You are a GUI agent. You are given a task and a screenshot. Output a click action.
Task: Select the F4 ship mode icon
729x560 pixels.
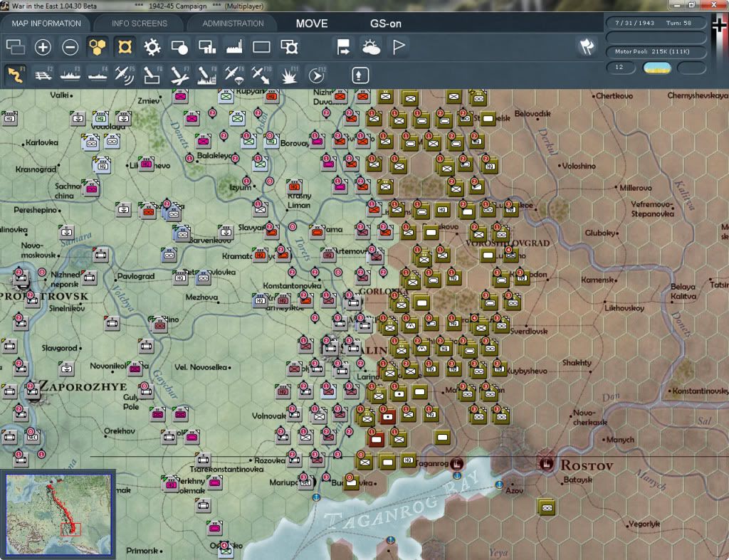click(98, 75)
